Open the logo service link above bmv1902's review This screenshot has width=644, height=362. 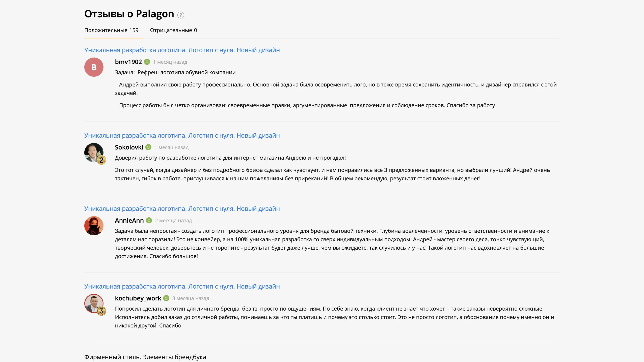pyautogui.click(x=182, y=50)
